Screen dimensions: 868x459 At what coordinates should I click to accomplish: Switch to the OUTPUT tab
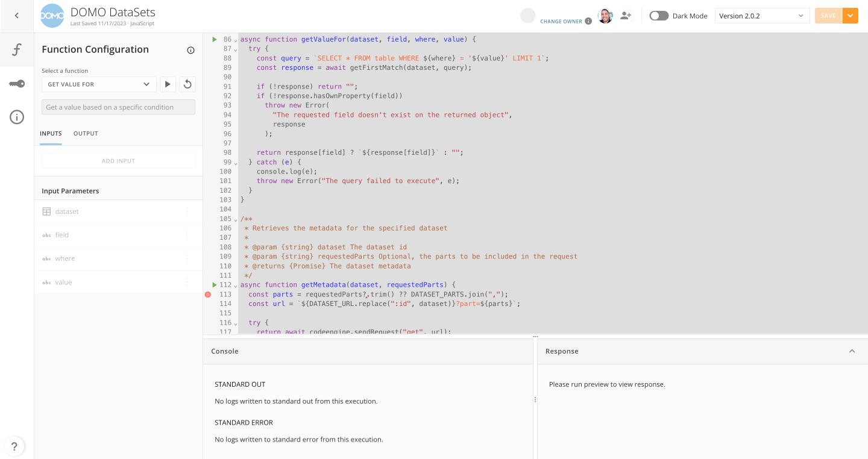(x=86, y=134)
